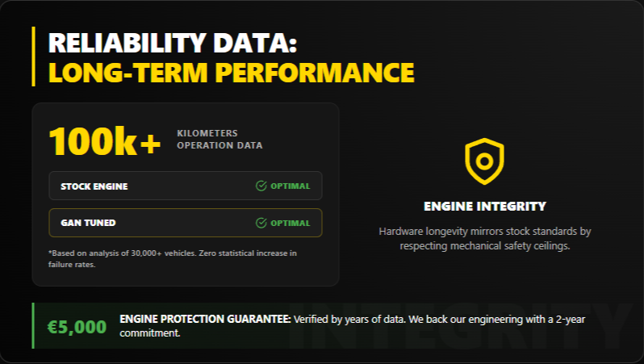Screen dimensions: 644x364
Task: Click the OPTIMAL status text for Stock Engine
Action: point(290,186)
